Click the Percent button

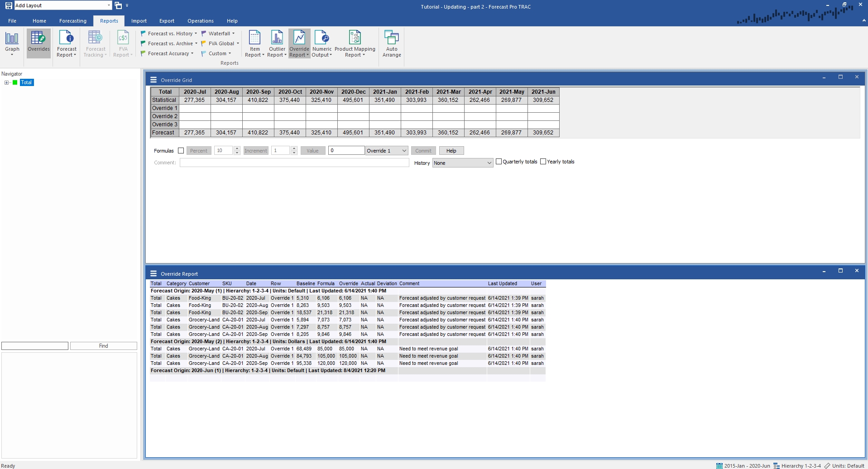199,151
